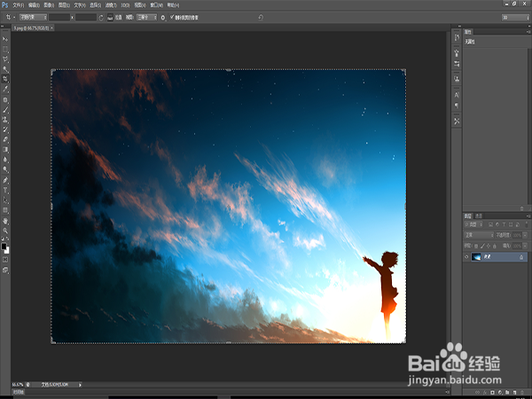Toggle type layer filter in Layers
This screenshot has height=399, width=532.
pos(504,224)
